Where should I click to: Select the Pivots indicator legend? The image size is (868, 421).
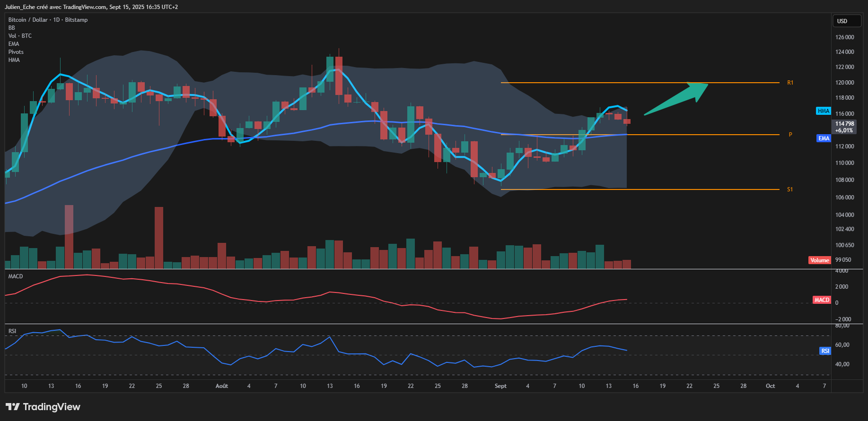[x=16, y=52]
